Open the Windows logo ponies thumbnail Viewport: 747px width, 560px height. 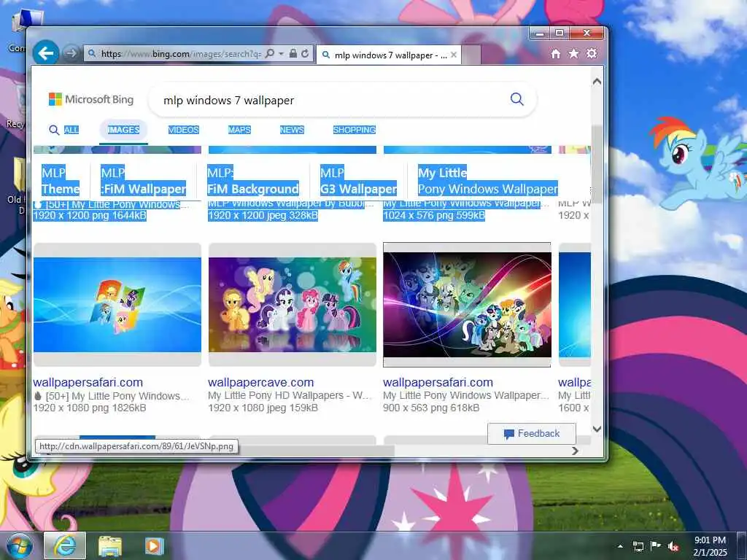[x=117, y=305]
